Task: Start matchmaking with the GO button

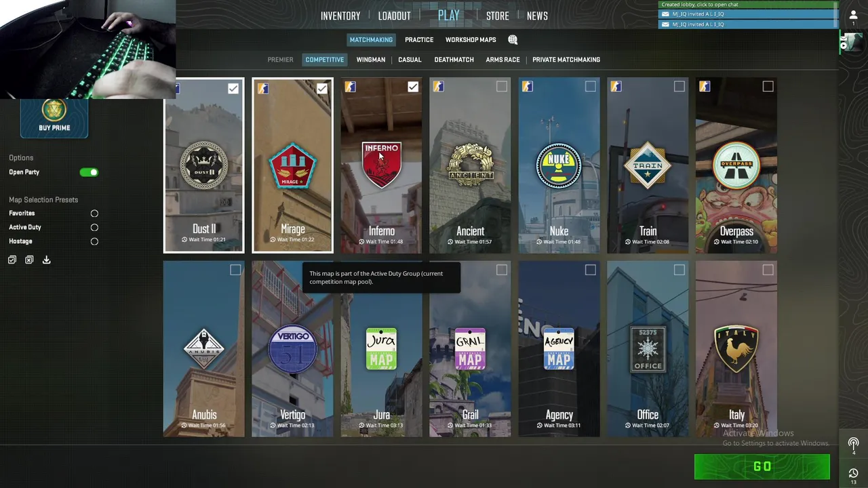Action: (x=762, y=466)
